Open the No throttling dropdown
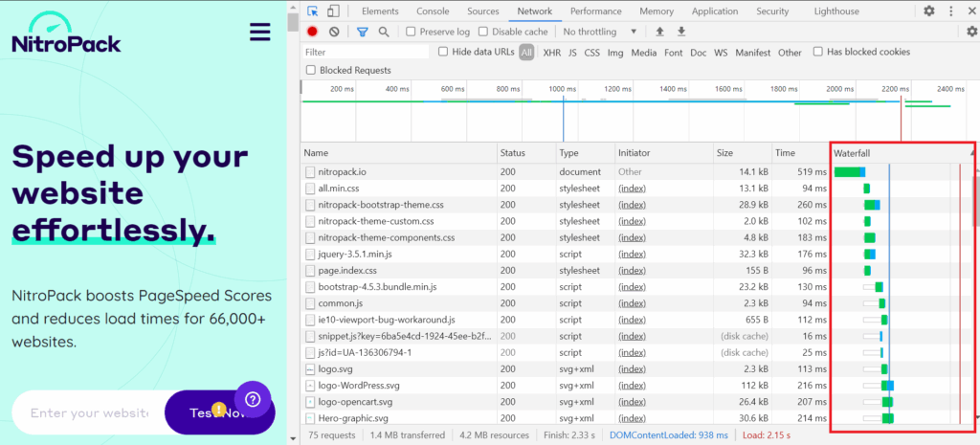Viewport: 980px width, 445px height. pos(599,32)
